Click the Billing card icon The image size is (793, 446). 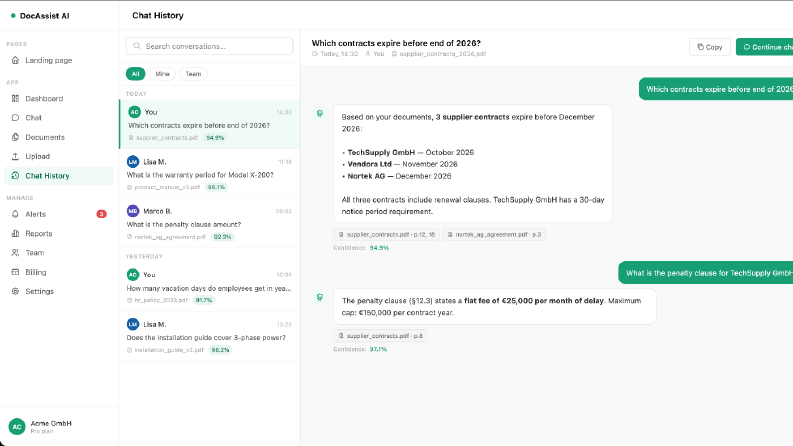coord(15,272)
